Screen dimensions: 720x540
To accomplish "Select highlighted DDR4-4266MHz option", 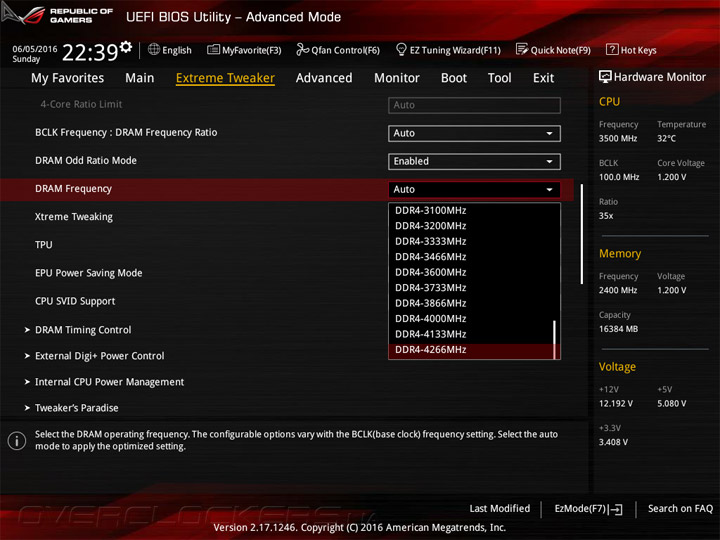I will (x=471, y=350).
